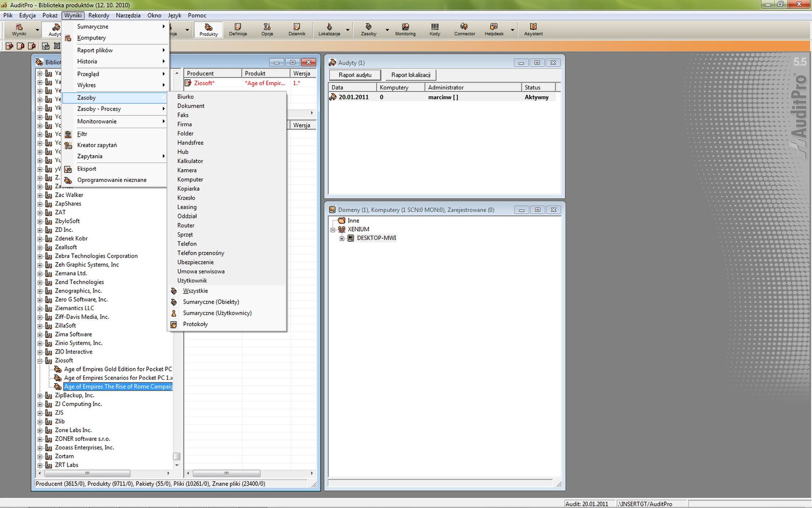Select Age of Empires Scenarios for Pocket PC
This screenshot has height=508, width=812.
click(x=118, y=378)
